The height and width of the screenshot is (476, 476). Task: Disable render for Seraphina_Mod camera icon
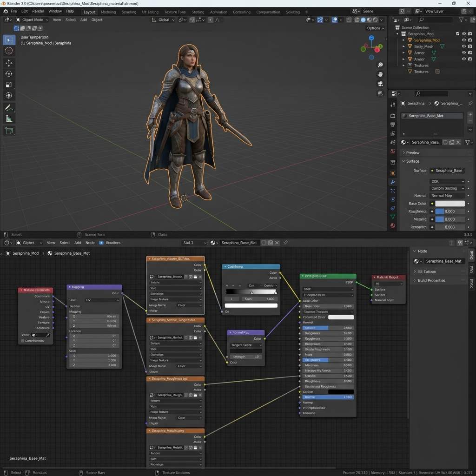(470, 40)
